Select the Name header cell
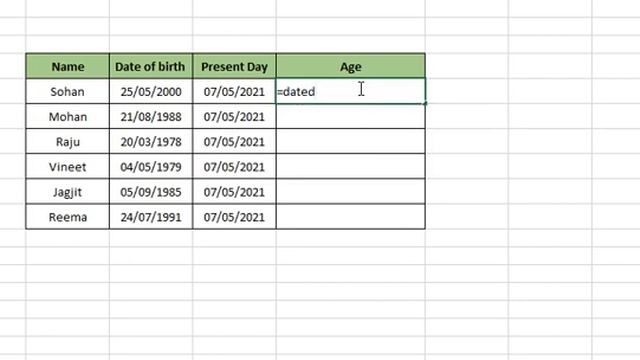 click(68, 66)
